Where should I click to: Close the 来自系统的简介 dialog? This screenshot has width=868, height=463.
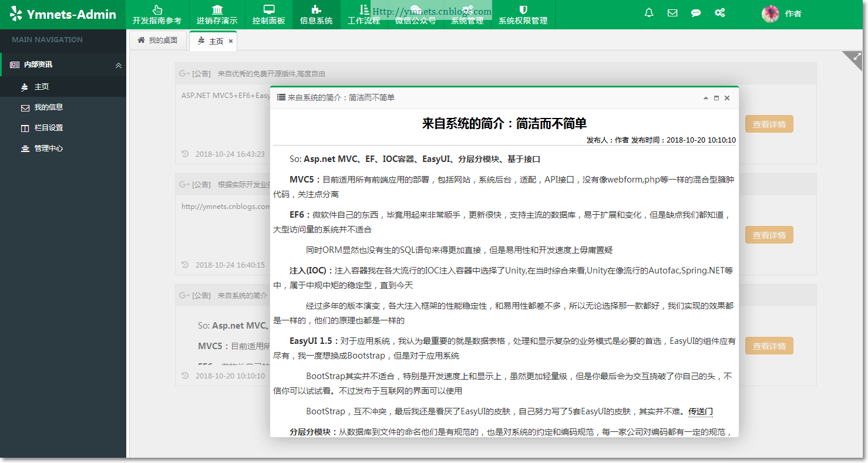coord(727,98)
